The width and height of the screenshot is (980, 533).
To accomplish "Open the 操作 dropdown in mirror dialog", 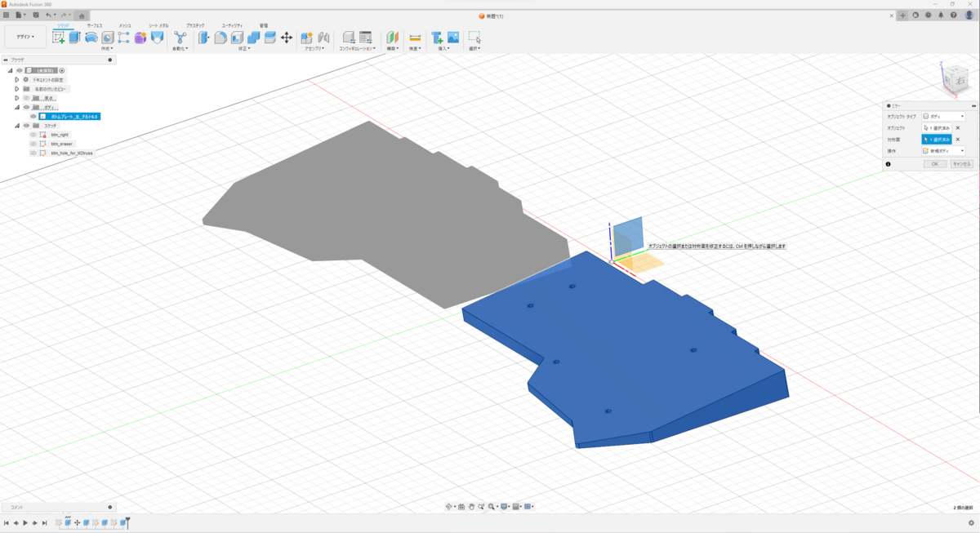I will click(x=943, y=151).
